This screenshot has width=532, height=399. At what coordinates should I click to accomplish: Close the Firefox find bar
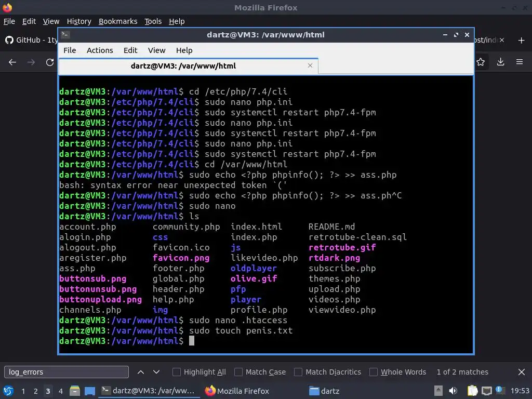coord(522,372)
